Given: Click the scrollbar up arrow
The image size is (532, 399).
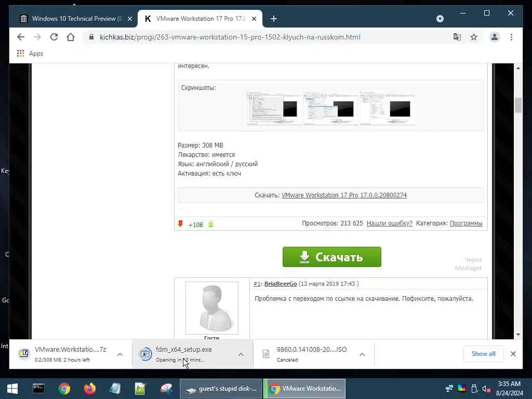Looking at the screenshot, I should tap(518, 68).
